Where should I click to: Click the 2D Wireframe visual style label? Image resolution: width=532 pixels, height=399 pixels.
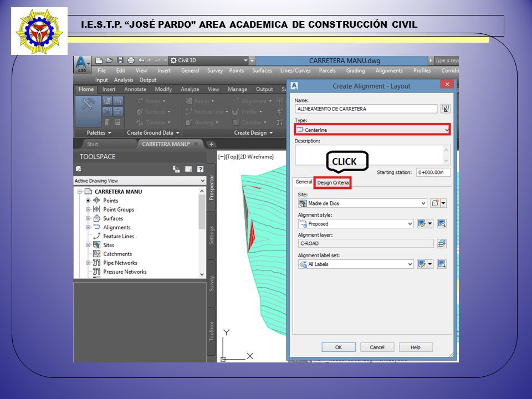[256, 157]
